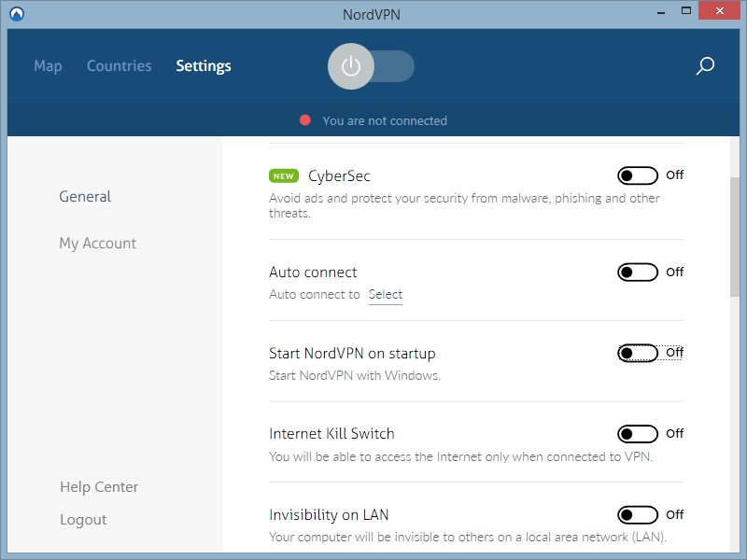
Task: Turn on Invisibility on LAN toggle
Action: pyautogui.click(x=638, y=515)
